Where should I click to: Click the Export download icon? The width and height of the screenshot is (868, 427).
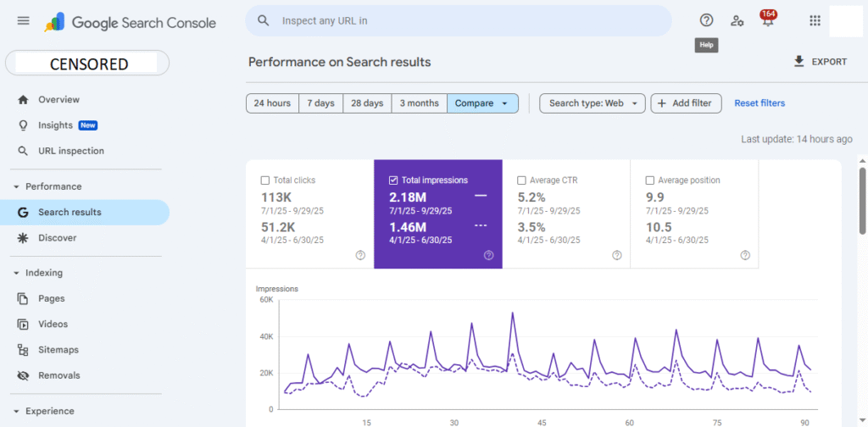click(798, 62)
